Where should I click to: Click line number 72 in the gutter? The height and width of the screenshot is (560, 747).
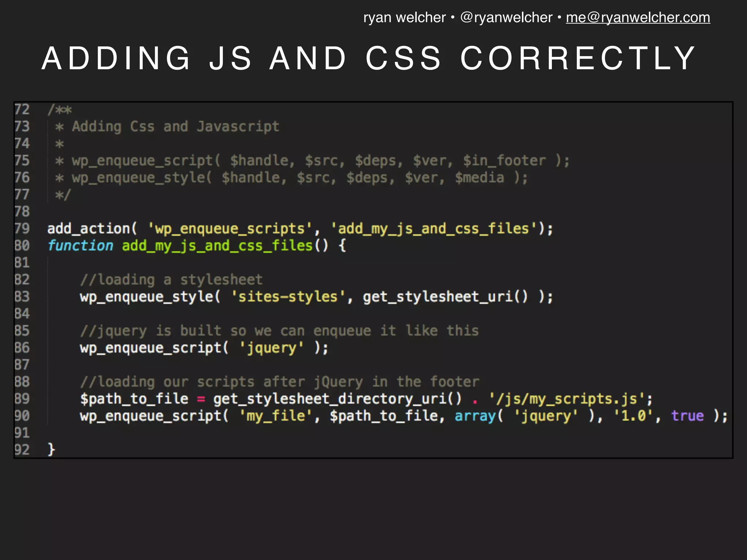tap(22, 109)
